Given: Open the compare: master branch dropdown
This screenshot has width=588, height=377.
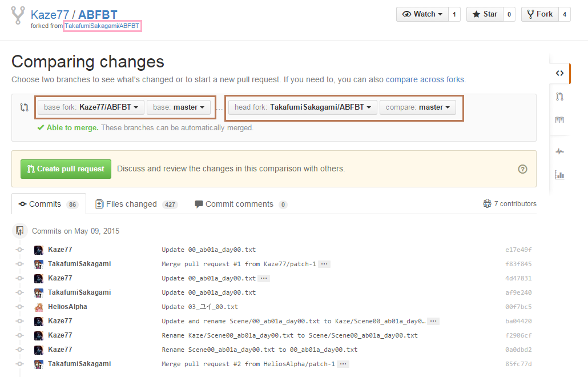Looking at the screenshot, I should tap(418, 107).
